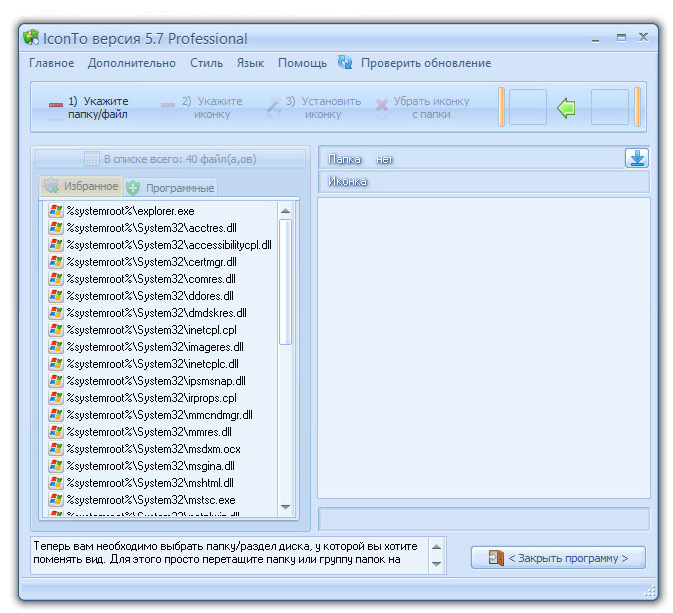
Task: Click the icon preview box right of arrow
Action: [609, 107]
